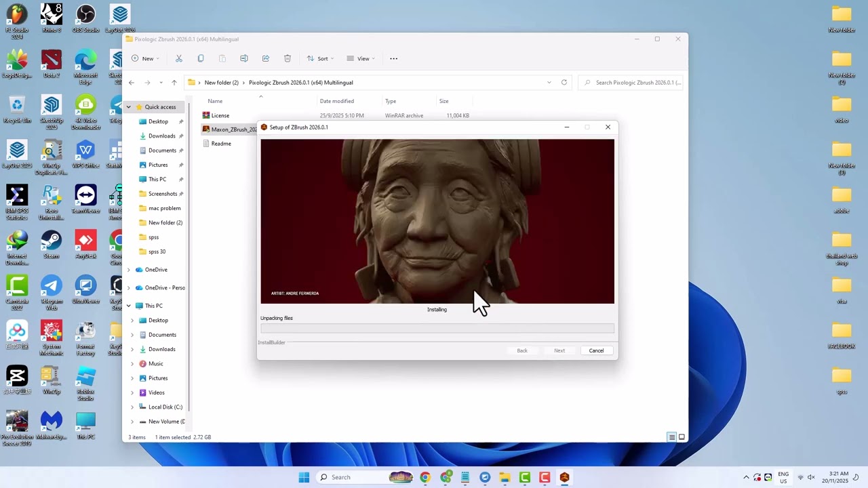Switch Explorer to details view toggle
The image size is (868, 488).
(x=672, y=437)
